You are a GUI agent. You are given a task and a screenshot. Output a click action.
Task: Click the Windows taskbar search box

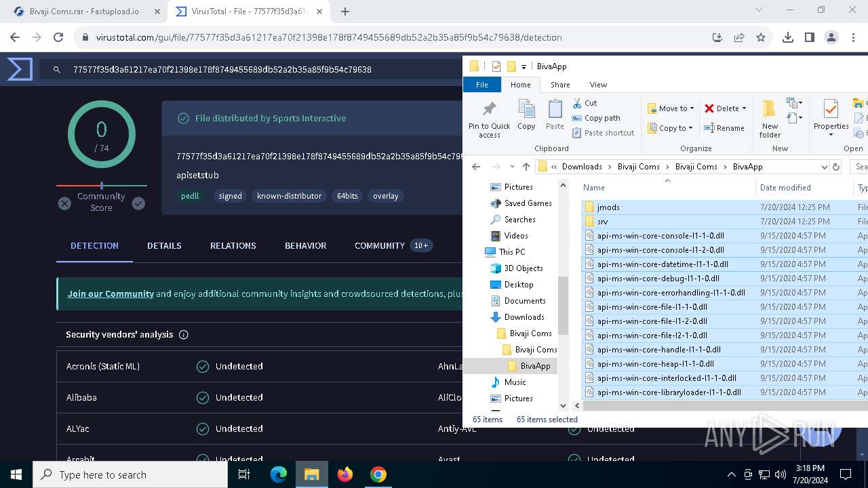130,474
